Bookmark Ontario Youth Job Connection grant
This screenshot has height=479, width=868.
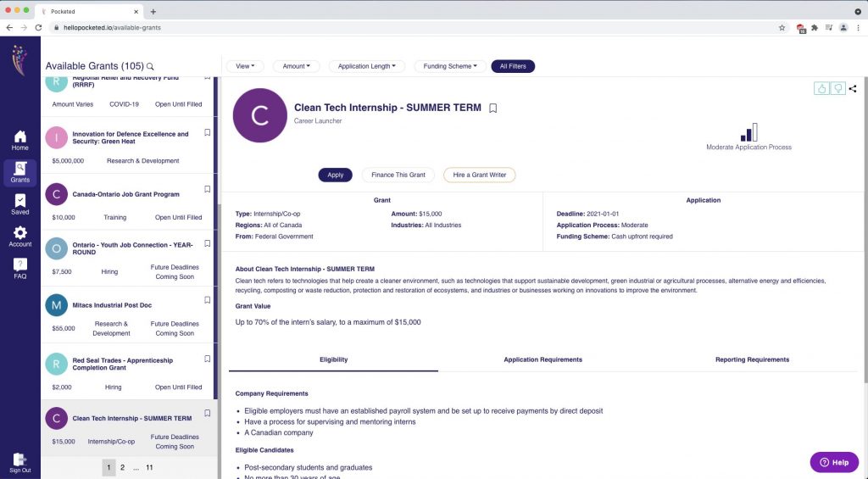[x=207, y=243]
